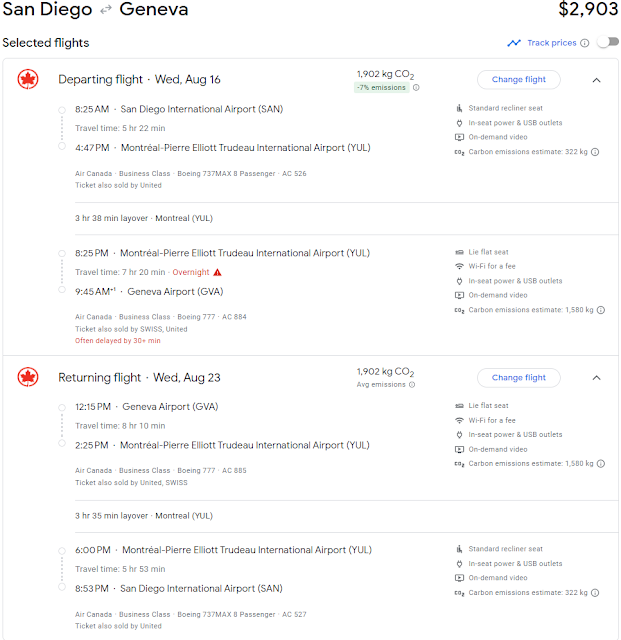Collapse the Departing flight details chevron
621x640 pixels.
[x=596, y=80]
